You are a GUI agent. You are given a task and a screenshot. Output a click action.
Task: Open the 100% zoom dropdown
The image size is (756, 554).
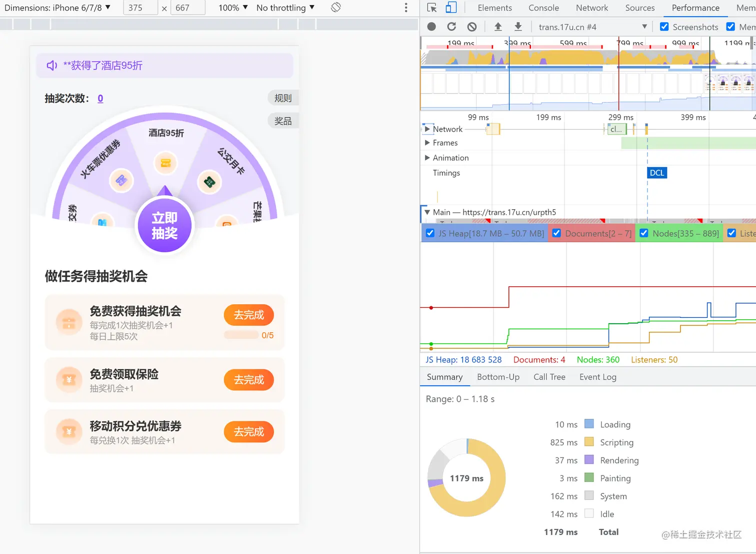point(233,8)
